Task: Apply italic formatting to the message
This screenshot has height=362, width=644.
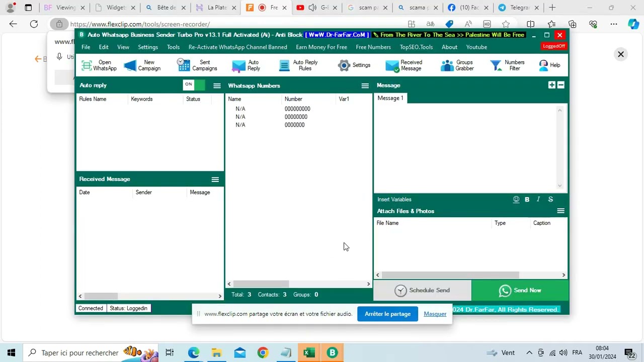Action: point(538,200)
